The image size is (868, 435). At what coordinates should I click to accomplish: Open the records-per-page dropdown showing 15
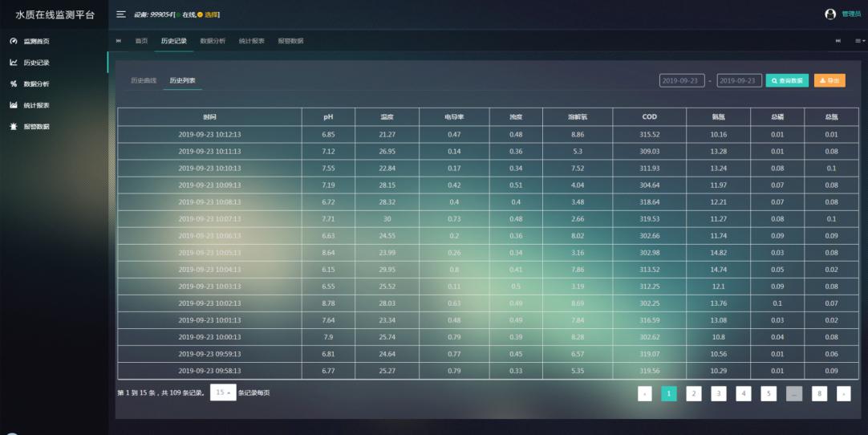223,392
